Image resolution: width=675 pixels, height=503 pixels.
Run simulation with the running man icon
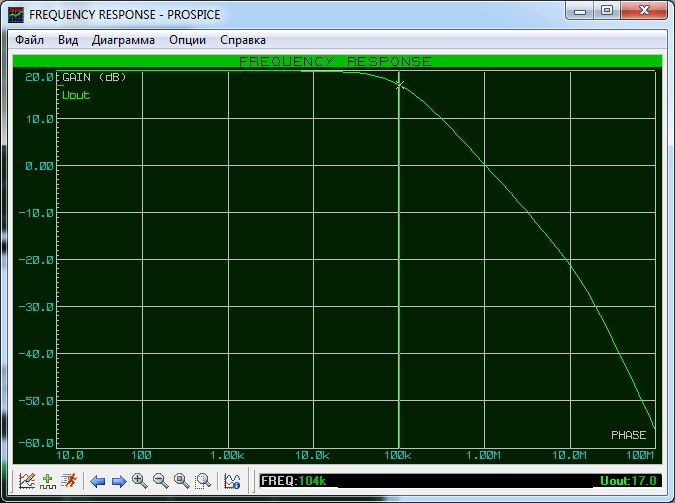click(x=68, y=481)
